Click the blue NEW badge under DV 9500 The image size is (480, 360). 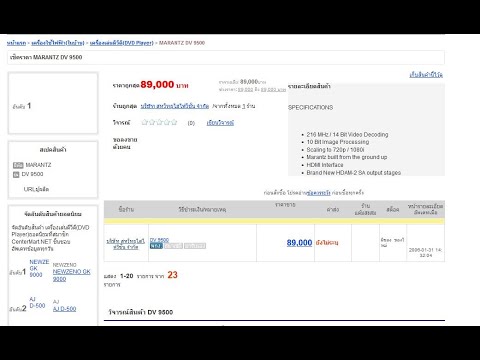click(x=156, y=246)
